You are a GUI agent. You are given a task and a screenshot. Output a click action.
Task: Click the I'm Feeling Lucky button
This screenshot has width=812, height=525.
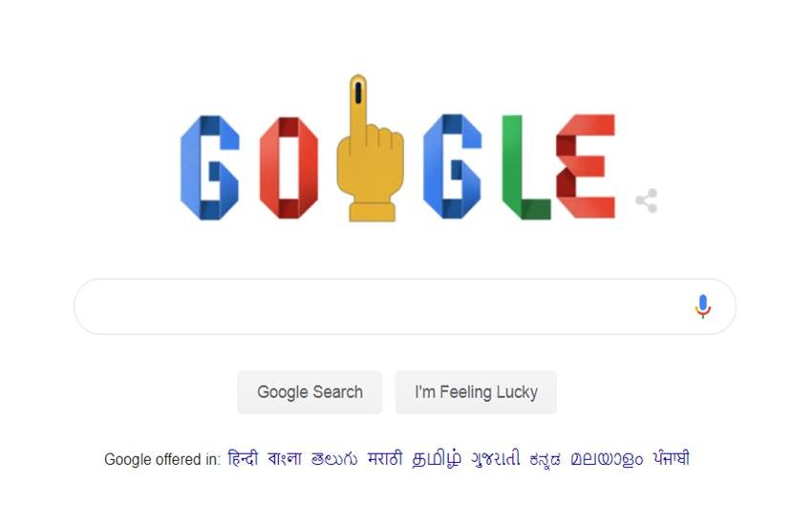(x=476, y=392)
